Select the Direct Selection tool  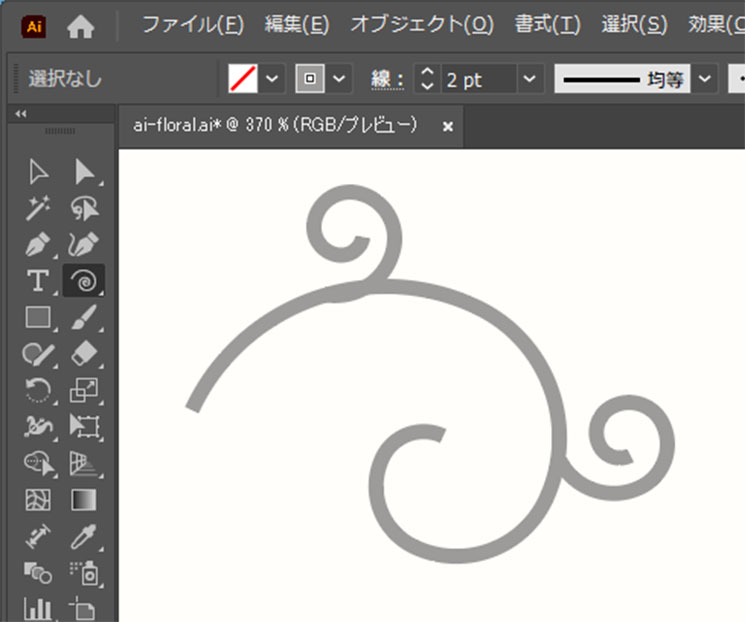(84, 173)
